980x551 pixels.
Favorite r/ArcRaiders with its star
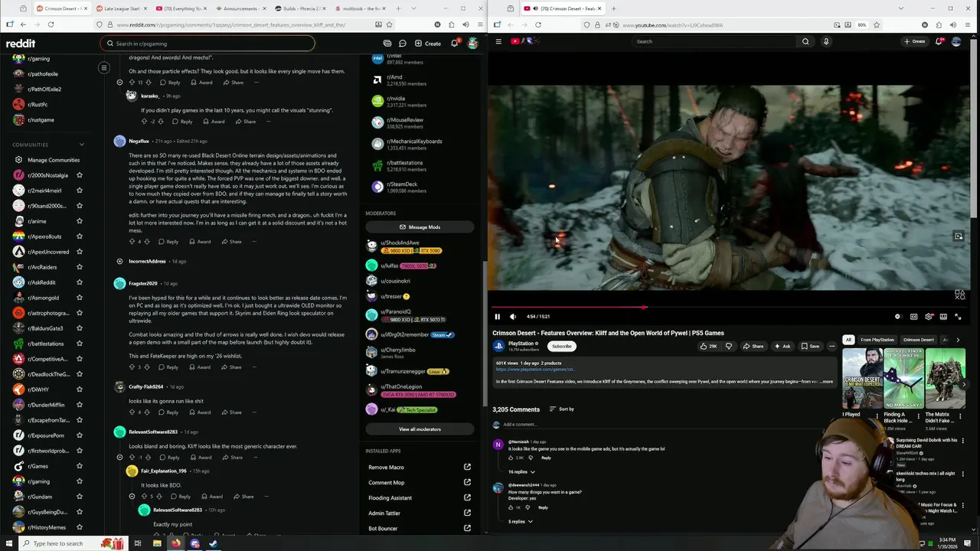coord(79,267)
